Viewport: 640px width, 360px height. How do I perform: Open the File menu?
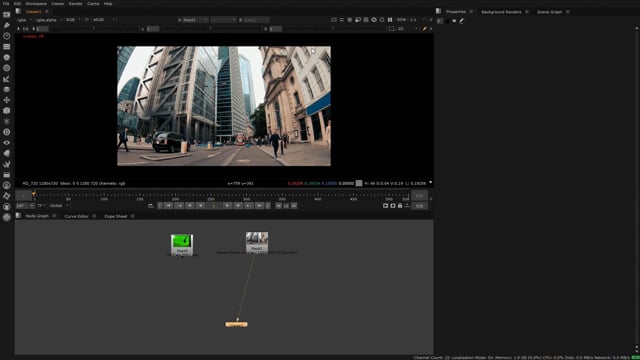(6, 4)
